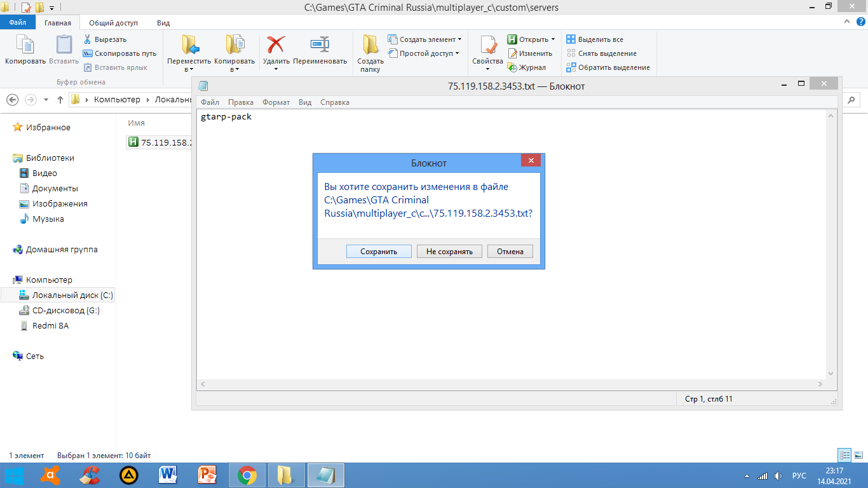Click Вставить ярлык in ribbon
Screen dimensions: 868x488
115,67
